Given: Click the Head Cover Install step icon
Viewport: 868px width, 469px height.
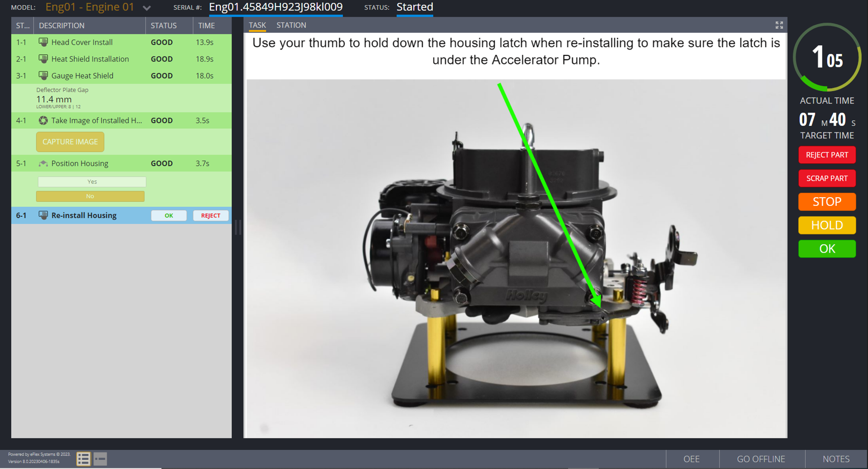Looking at the screenshot, I should click(43, 42).
